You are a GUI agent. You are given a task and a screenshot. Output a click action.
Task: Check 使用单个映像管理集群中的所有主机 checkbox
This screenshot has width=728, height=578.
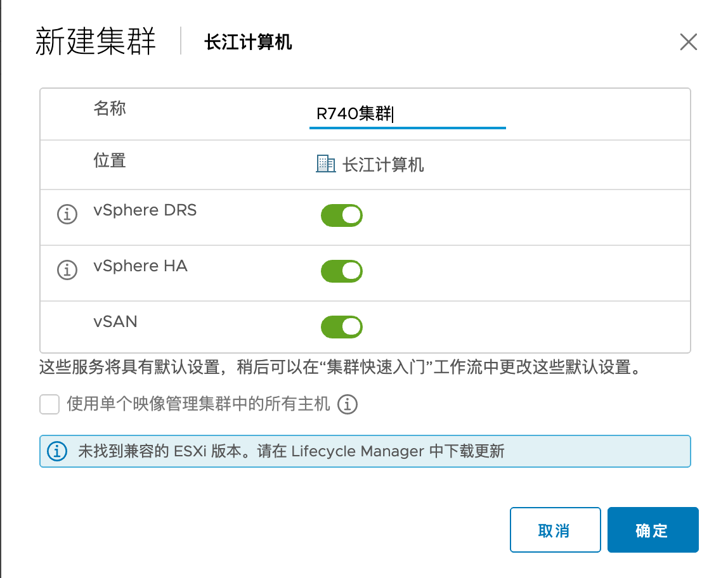click(49, 404)
